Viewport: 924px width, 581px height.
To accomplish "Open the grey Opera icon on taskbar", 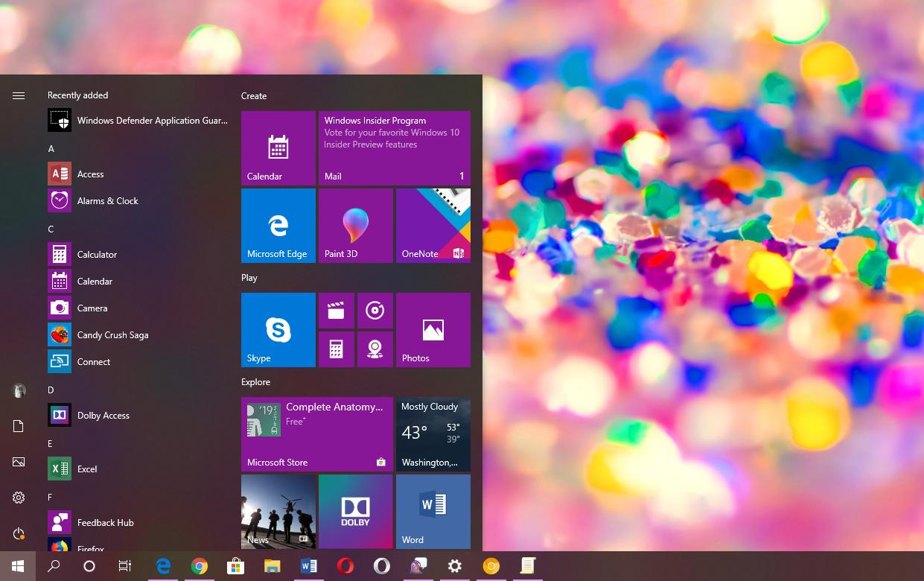I will click(382, 566).
